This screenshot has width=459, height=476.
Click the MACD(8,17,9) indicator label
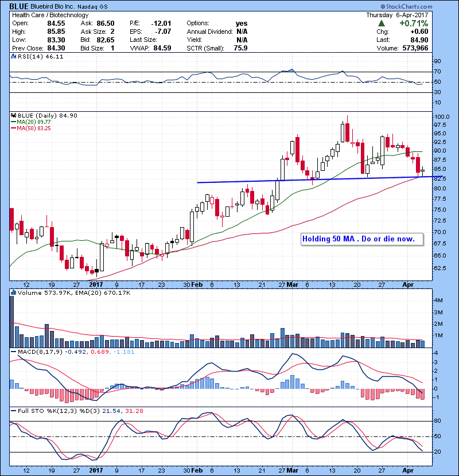40,352
